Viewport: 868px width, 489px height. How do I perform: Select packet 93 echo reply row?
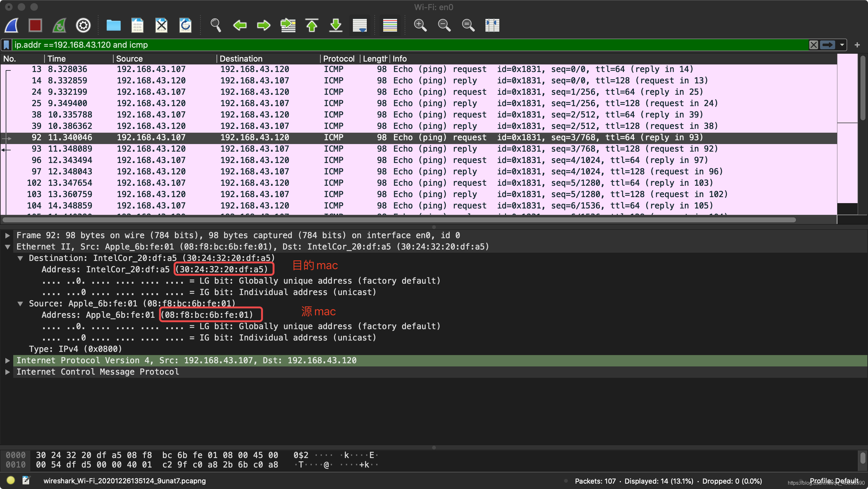click(419, 149)
